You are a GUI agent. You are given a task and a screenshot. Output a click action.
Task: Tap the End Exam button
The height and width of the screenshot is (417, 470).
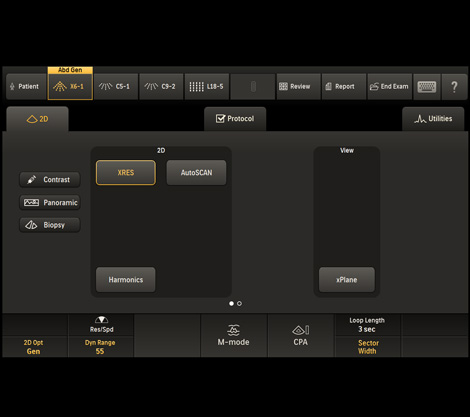389,86
